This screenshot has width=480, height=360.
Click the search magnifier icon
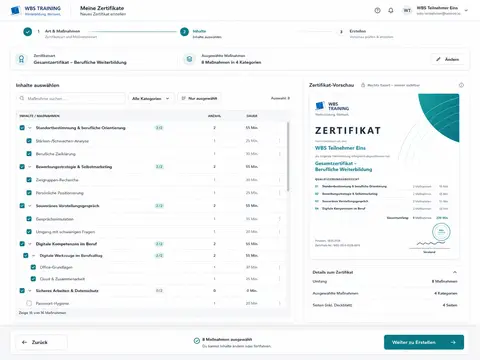[22, 98]
